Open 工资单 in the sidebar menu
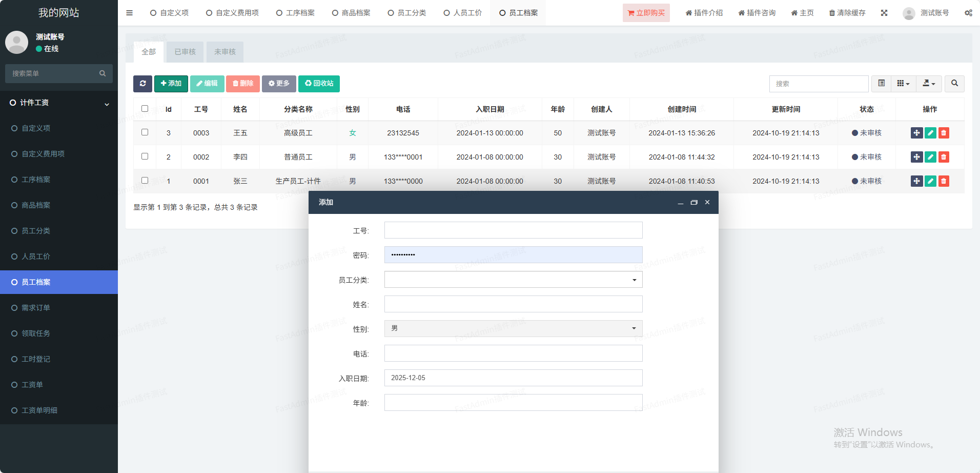The height and width of the screenshot is (473, 980). coord(32,385)
